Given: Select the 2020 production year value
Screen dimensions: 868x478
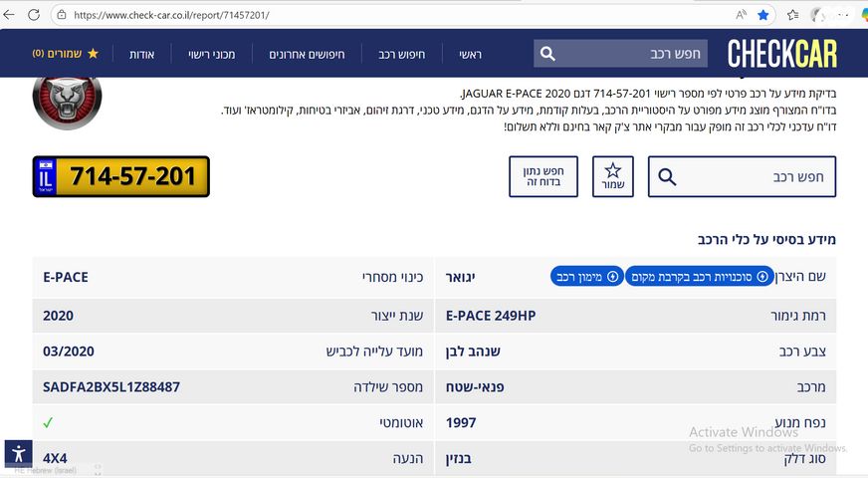Looking at the screenshot, I should 58,316.
